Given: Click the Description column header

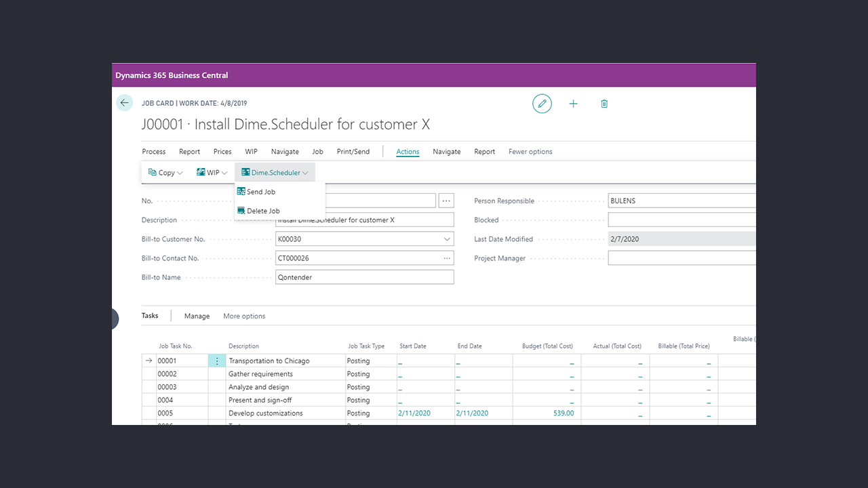Looking at the screenshot, I should point(243,346).
